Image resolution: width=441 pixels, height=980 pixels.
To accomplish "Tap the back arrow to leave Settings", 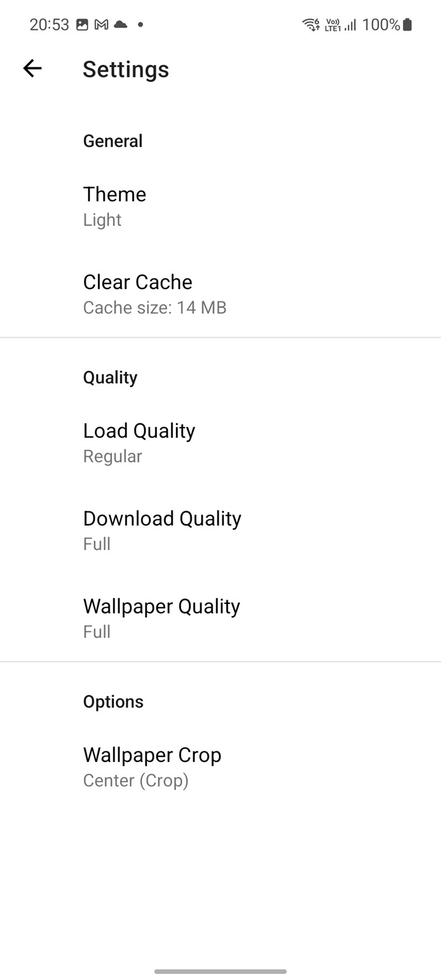I will click(x=32, y=69).
